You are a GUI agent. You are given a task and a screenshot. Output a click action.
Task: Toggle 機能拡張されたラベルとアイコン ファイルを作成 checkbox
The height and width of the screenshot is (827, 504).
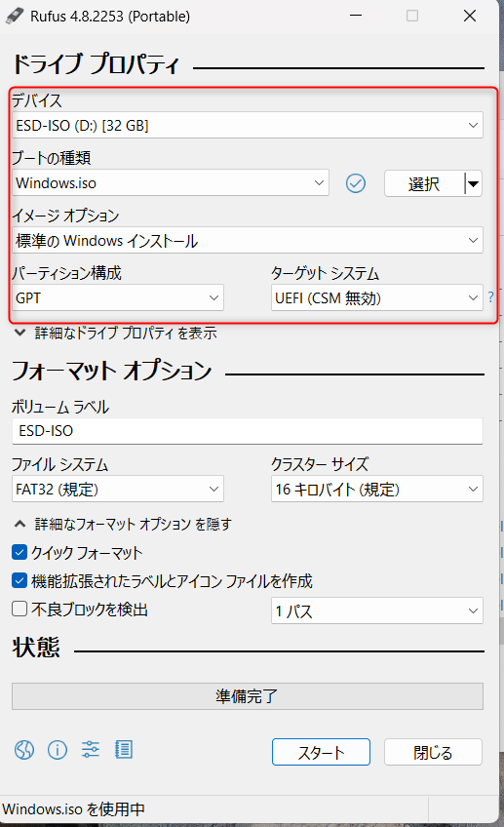(19, 580)
